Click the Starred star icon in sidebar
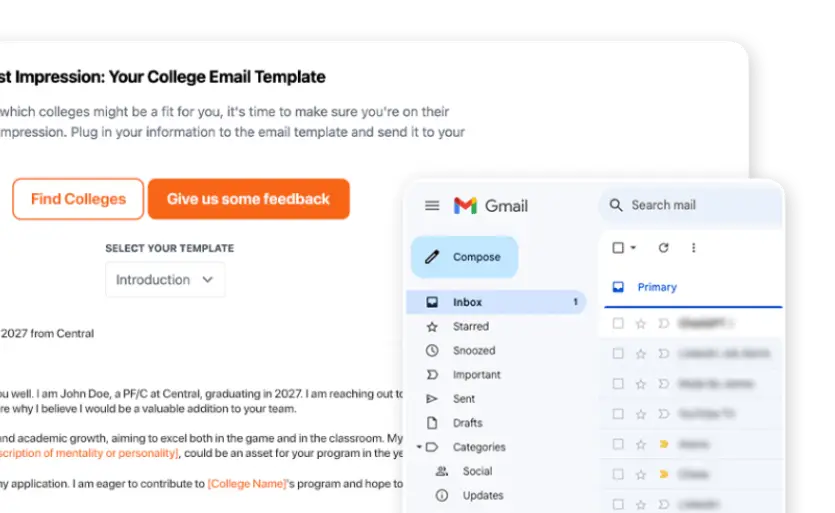The image size is (835, 513). 432,327
